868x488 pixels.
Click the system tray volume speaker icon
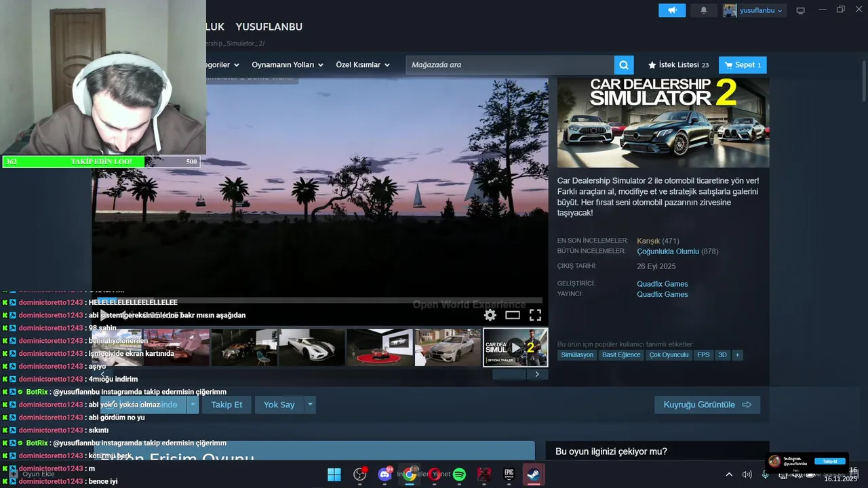747,474
